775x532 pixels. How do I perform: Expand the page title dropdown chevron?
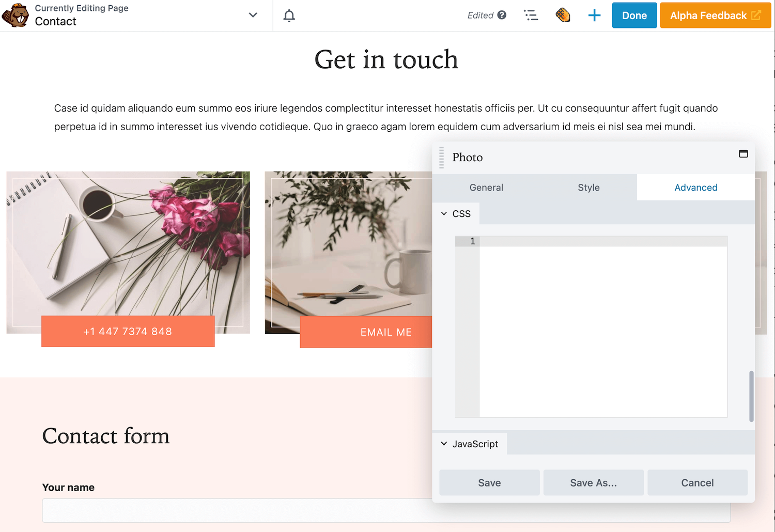coord(253,15)
